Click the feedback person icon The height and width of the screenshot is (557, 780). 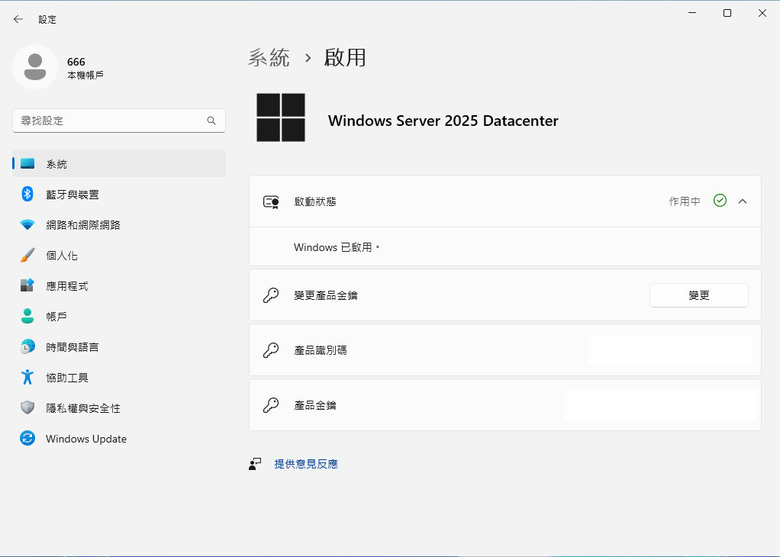[255, 464]
